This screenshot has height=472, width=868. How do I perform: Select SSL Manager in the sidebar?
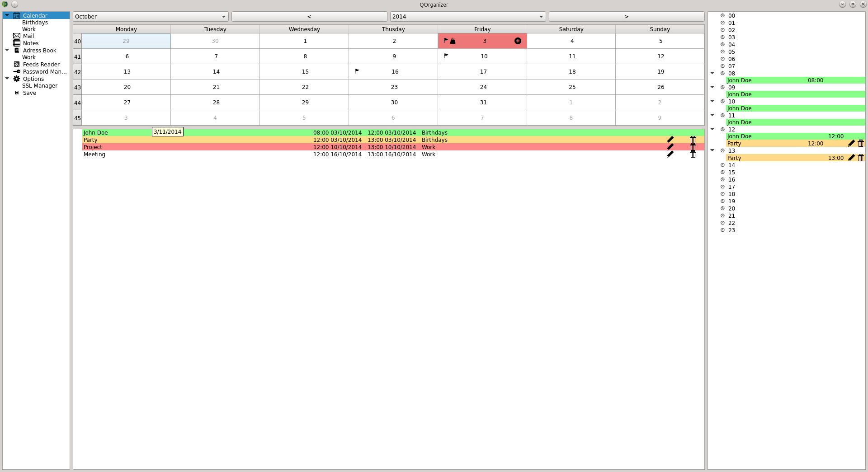[40, 86]
